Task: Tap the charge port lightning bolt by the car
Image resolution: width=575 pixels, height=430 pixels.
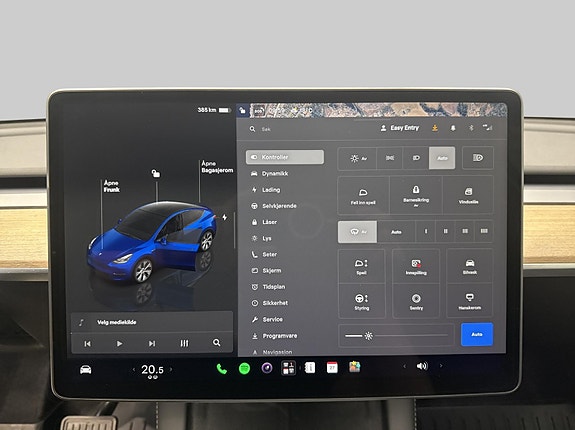Action: coord(224,217)
